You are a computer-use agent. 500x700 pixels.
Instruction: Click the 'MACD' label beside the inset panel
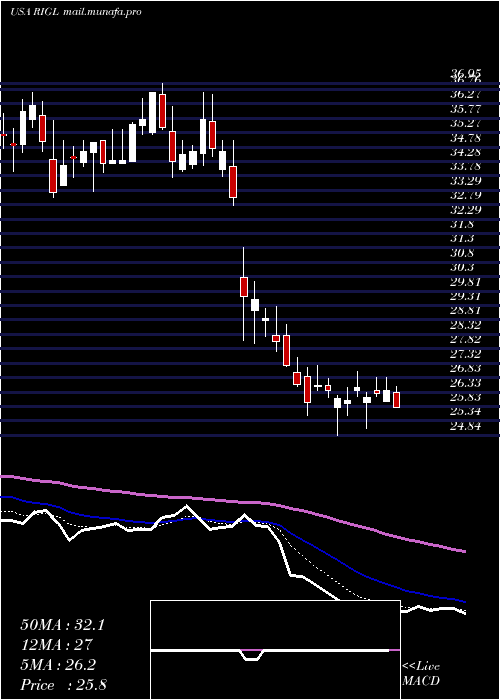click(x=421, y=681)
